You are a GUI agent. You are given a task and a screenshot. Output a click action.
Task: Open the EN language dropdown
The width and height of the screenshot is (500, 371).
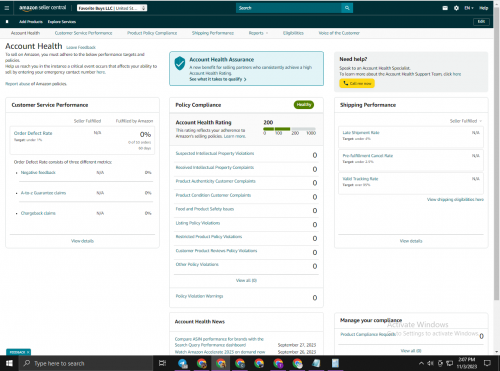(x=469, y=8)
